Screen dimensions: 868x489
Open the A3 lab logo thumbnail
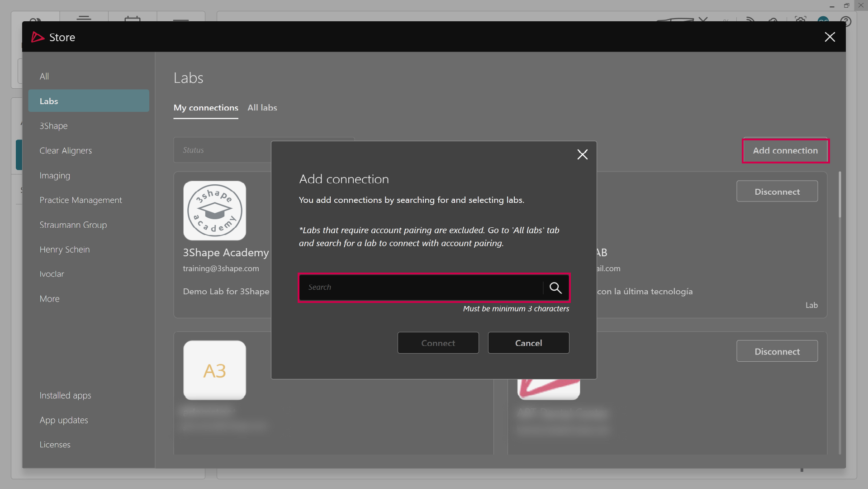214,370
